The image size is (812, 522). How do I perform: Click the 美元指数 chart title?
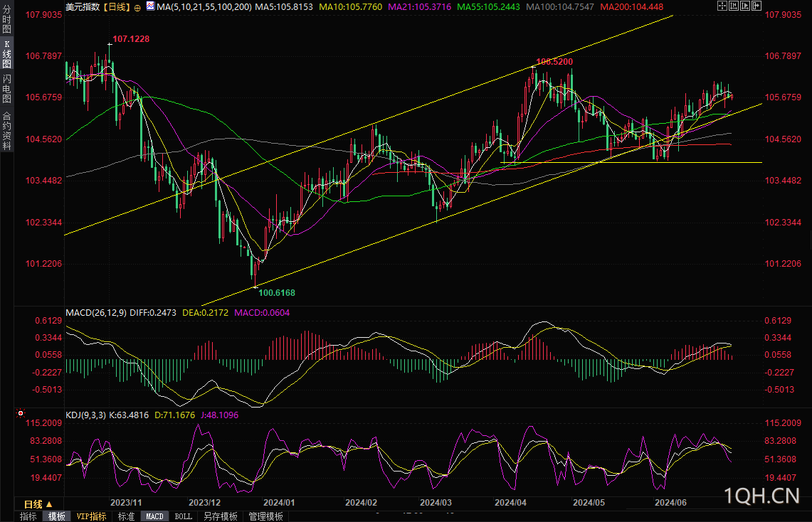coord(83,6)
